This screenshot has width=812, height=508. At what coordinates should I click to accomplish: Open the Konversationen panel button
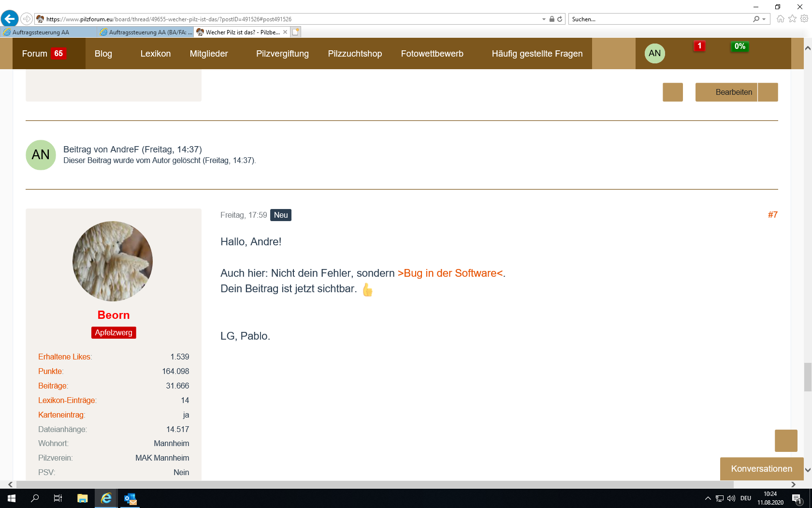[761, 469]
